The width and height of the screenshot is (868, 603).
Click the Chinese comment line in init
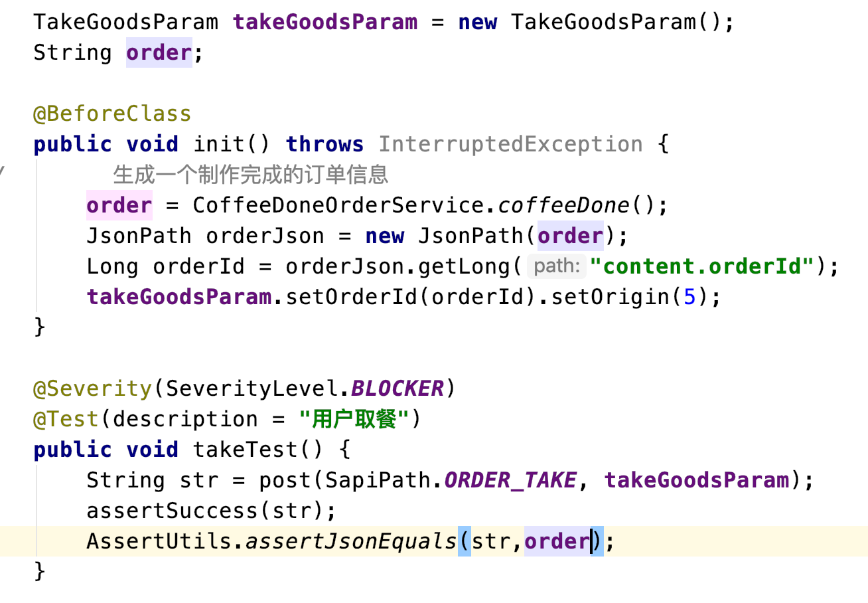(x=250, y=175)
